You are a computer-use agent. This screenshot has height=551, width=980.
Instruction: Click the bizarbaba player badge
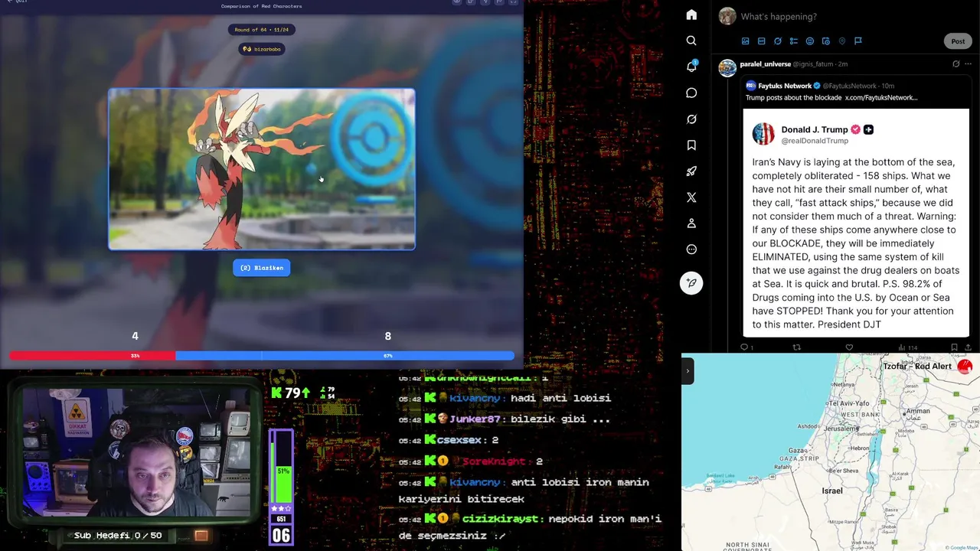coord(262,49)
